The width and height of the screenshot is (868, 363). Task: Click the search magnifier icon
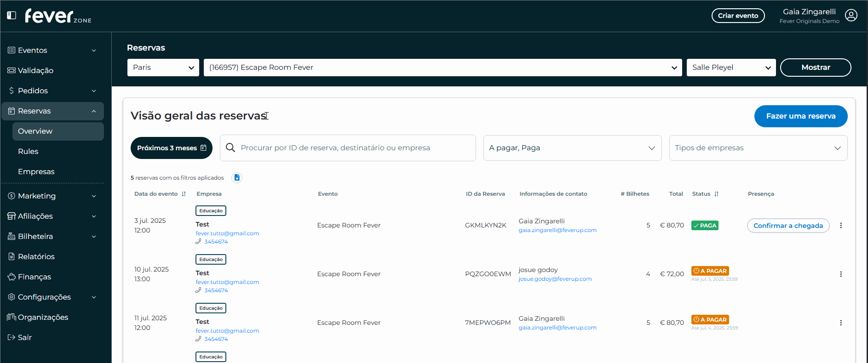pos(230,147)
